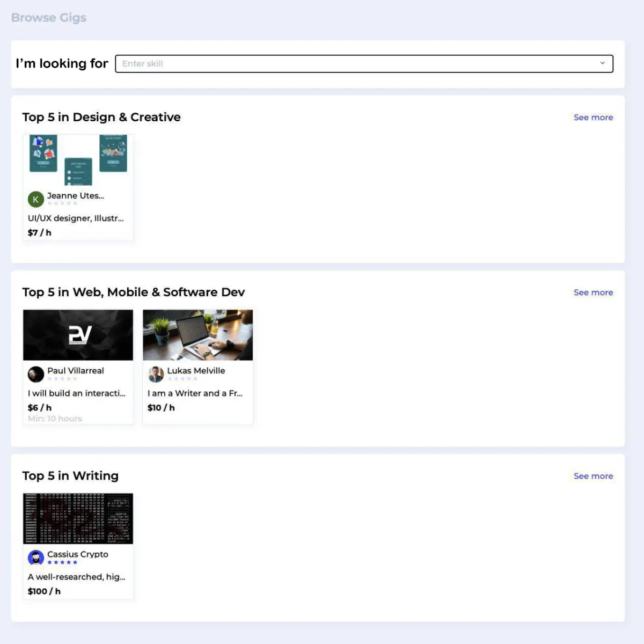Click Lukas Melville star rating
Viewport: 644px width, 644px height.
(182, 378)
